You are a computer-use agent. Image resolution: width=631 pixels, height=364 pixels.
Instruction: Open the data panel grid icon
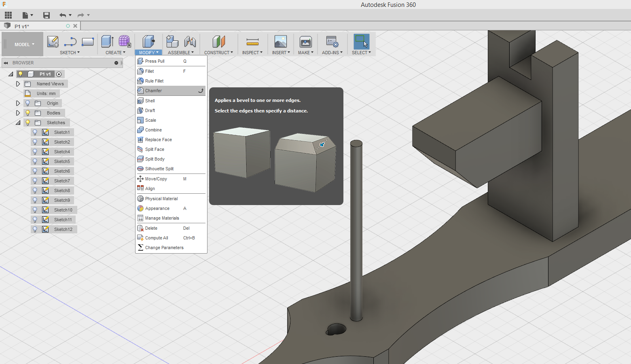click(8, 15)
